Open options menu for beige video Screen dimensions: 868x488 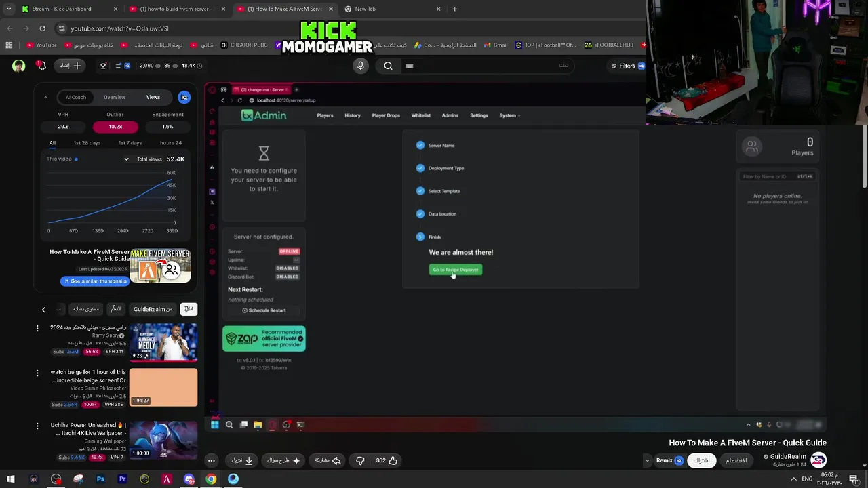[37, 373]
